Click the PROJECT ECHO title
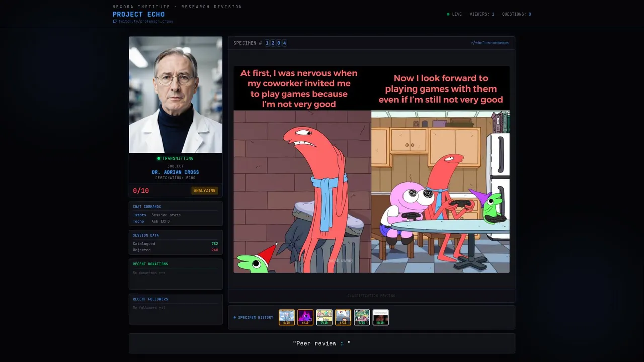The width and height of the screenshot is (644, 362). pos(138,14)
